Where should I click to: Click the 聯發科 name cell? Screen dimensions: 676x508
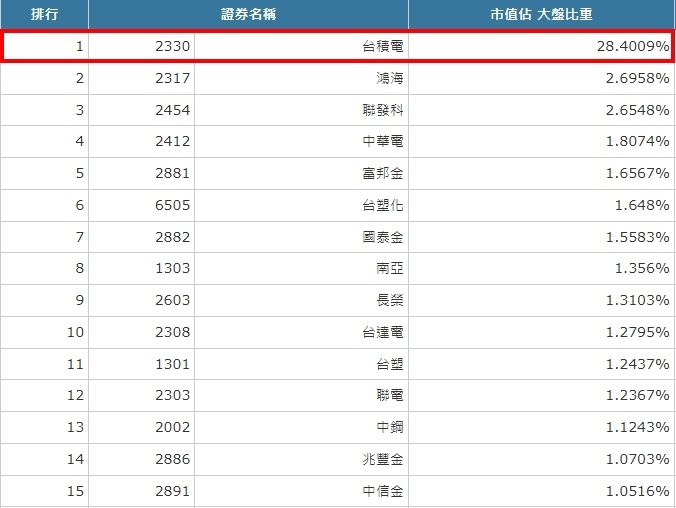383,110
